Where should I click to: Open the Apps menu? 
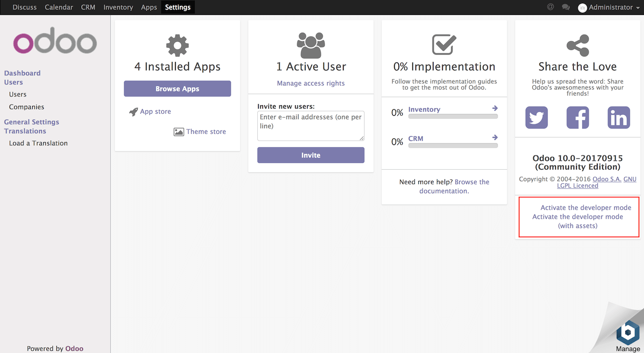pos(149,7)
